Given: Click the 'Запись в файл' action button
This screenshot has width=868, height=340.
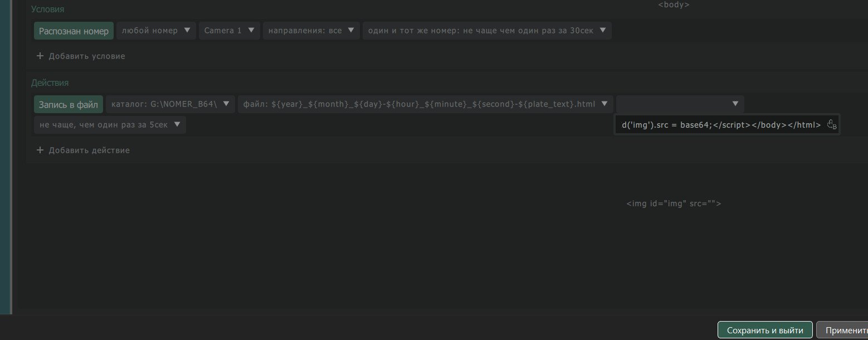Looking at the screenshot, I should coord(69,104).
